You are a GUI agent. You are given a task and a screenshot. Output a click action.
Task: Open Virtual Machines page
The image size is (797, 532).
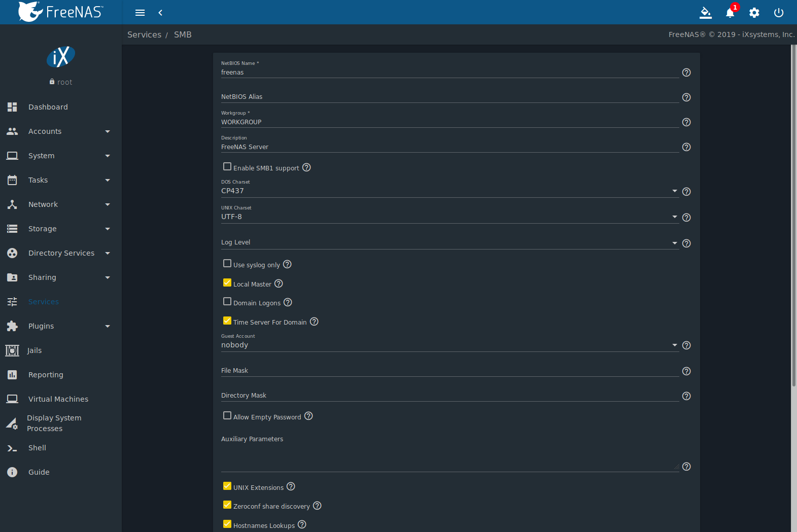point(61,399)
